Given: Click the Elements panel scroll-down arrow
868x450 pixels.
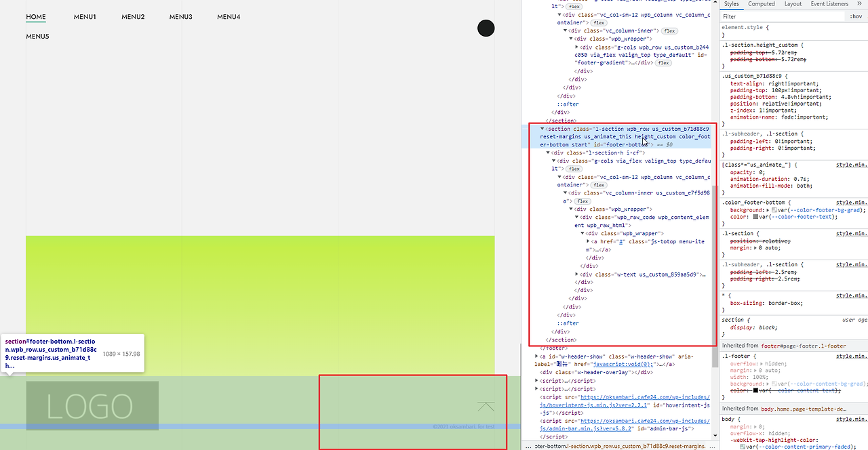Looking at the screenshot, I should click(x=715, y=436).
